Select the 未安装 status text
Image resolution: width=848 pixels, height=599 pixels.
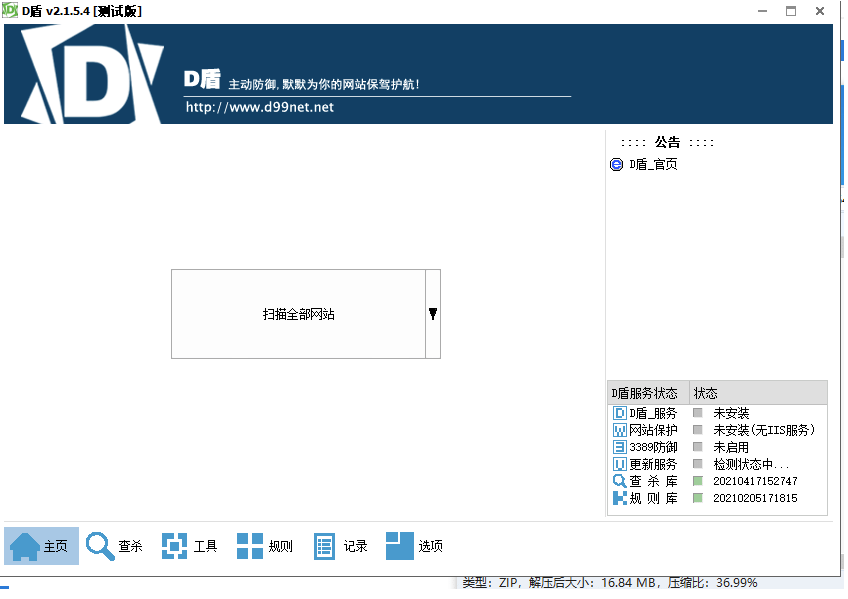click(x=732, y=414)
